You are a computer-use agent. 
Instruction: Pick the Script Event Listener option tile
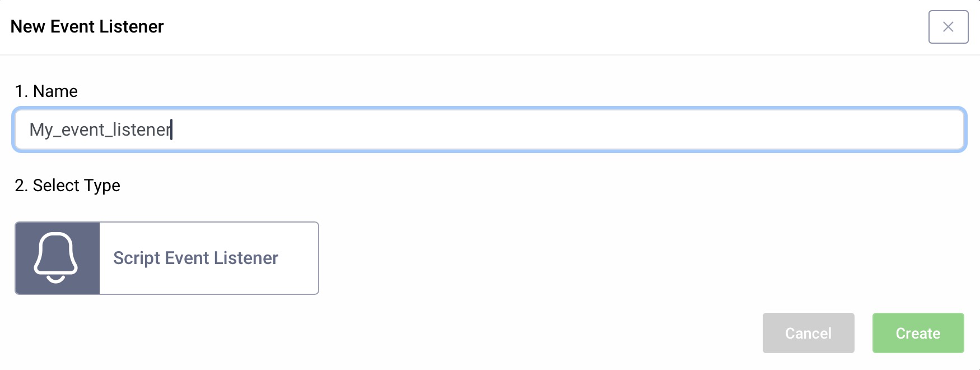pos(167,258)
